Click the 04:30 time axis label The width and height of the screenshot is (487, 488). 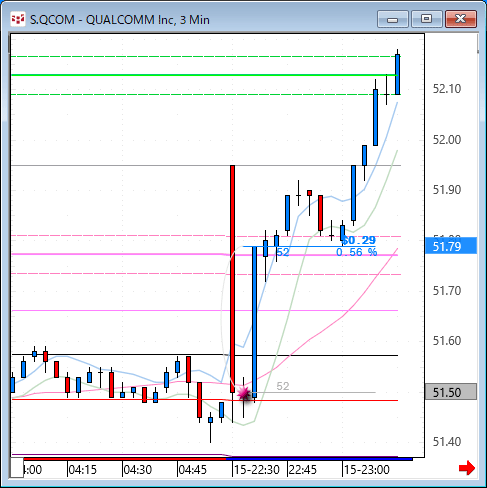(x=137, y=470)
